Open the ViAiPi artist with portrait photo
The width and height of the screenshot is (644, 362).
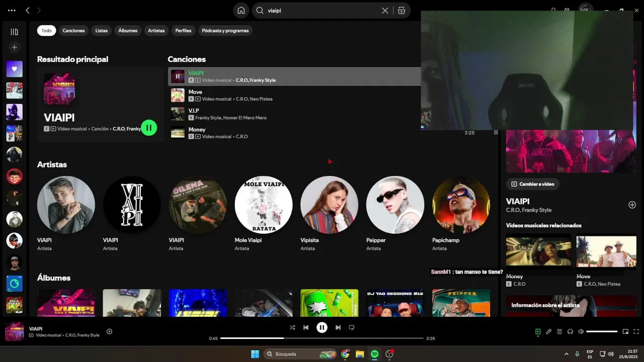(66, 205)
